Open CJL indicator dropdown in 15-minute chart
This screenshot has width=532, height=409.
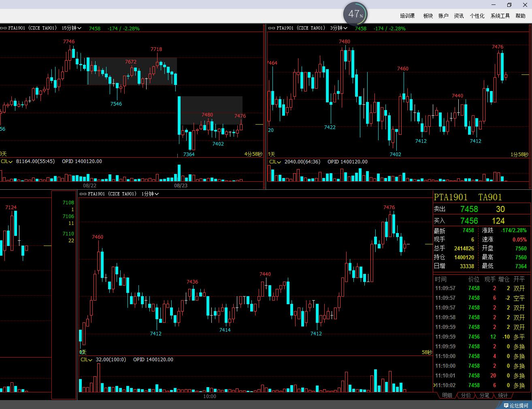coord(7,161)
